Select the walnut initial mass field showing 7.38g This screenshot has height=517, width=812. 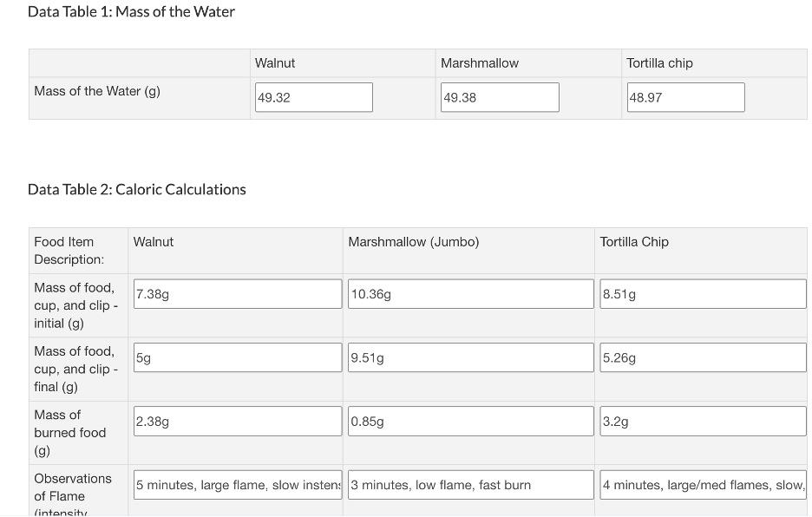point(237,293)
